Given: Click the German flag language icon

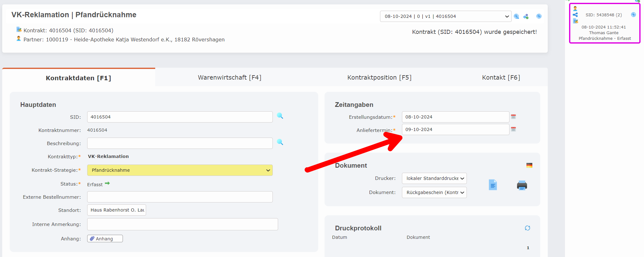Looking at the screenshot, I should [529, 165].
